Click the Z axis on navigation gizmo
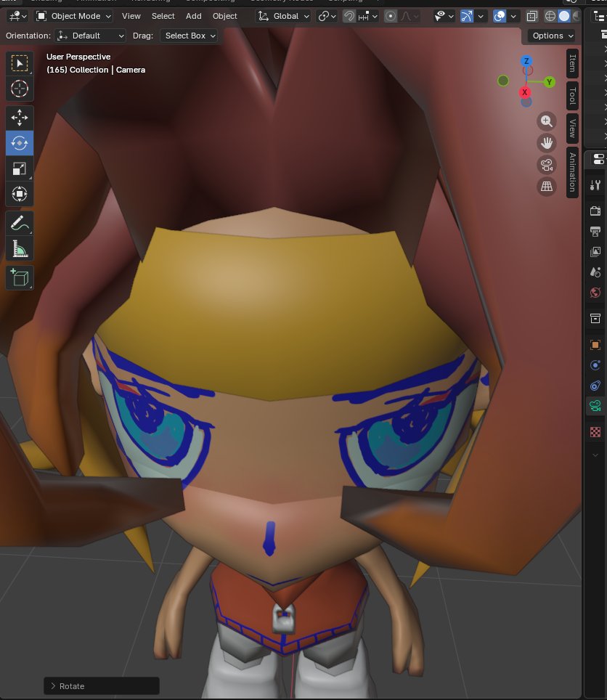This screenshot has height=700, width=607. click(x=526, y=61)
